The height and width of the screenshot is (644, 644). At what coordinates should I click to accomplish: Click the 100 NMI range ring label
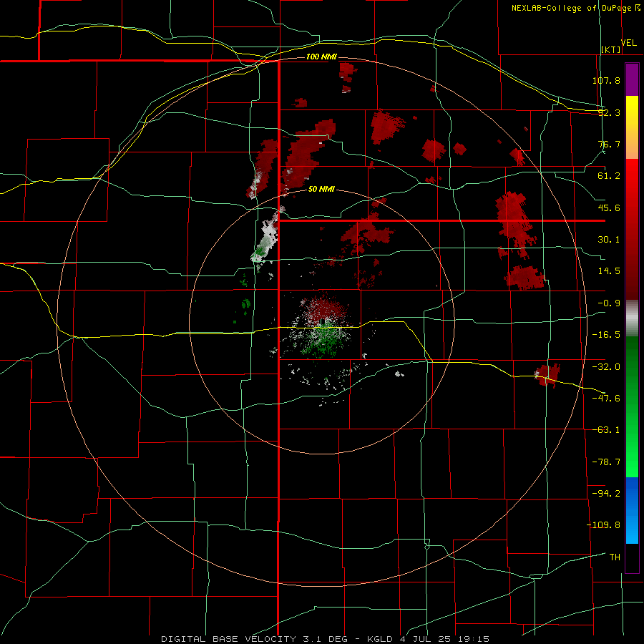[x=321, y=57]
